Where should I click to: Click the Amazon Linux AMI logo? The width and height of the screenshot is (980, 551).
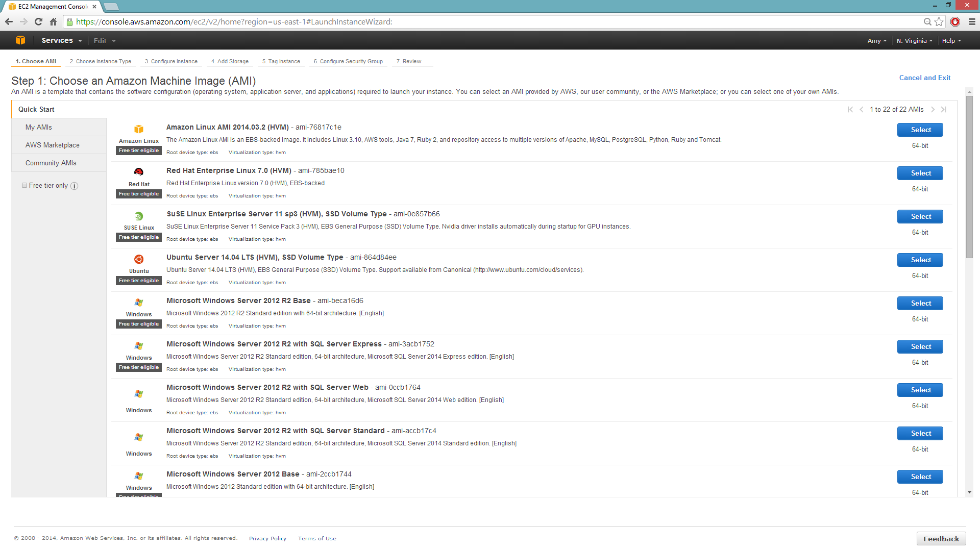point(138,129)
